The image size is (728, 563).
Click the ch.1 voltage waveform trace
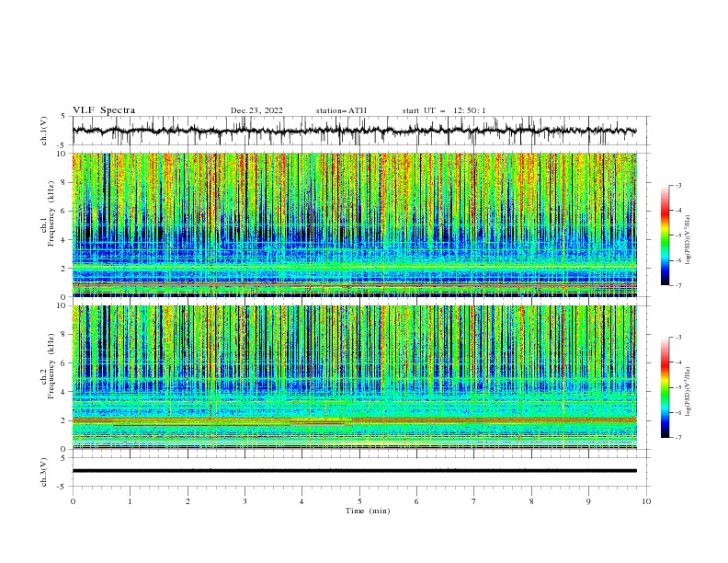354,131
